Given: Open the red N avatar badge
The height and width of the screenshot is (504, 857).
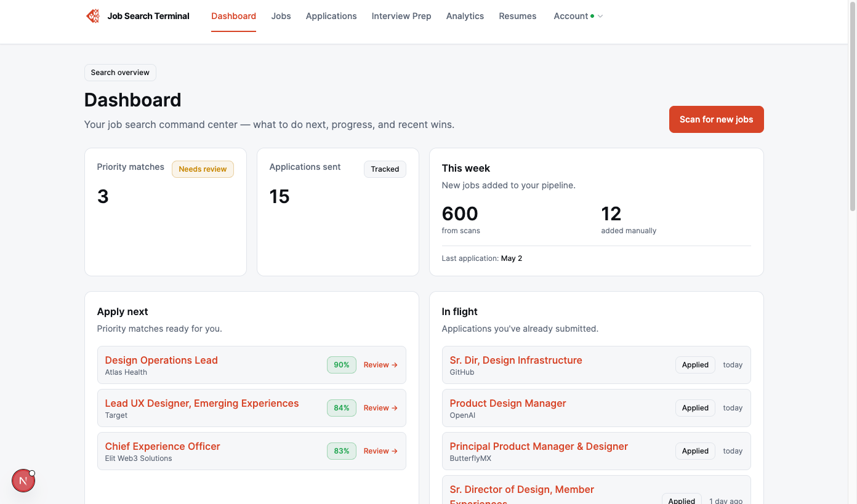Looking at the screenshot, I should (x=23, y=481).
